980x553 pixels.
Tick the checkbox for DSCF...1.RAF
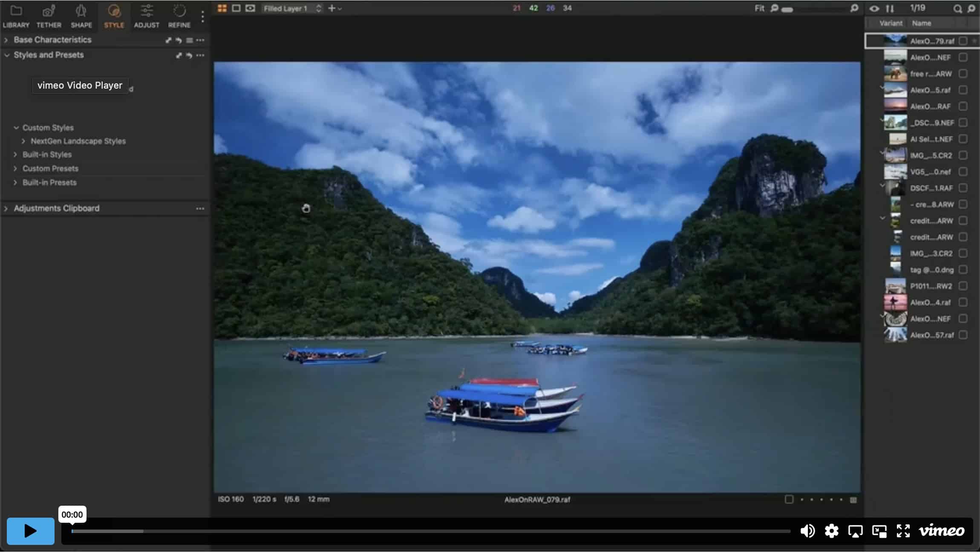click(963, 188)
